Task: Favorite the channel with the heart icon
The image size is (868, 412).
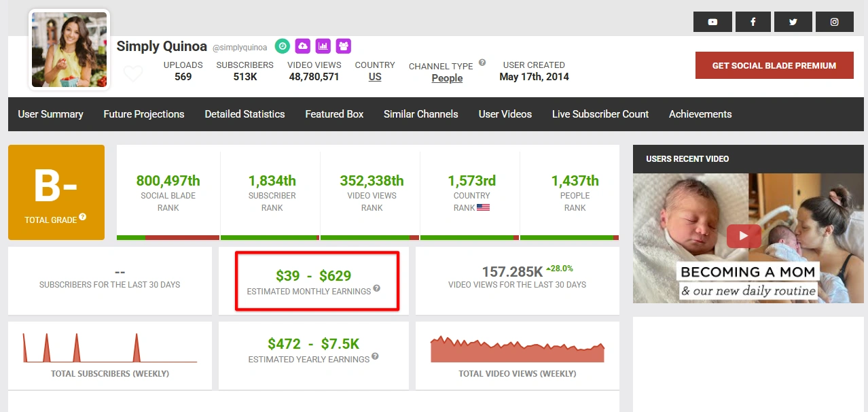Action: [x=133, y=73]
